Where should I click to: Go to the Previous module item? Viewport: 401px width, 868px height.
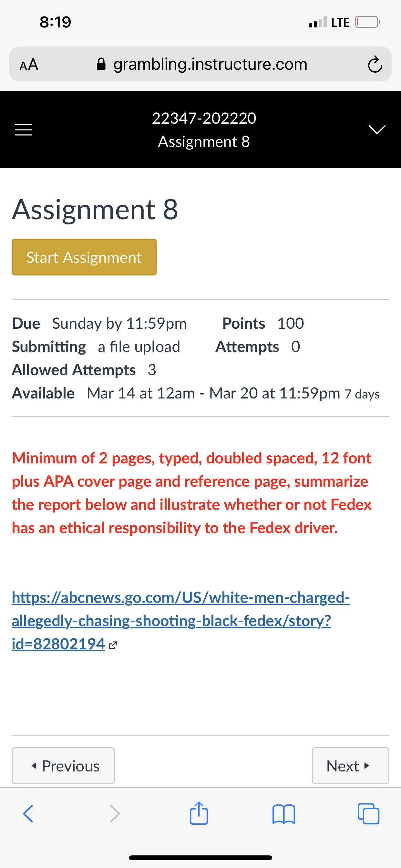click(63, 766)
